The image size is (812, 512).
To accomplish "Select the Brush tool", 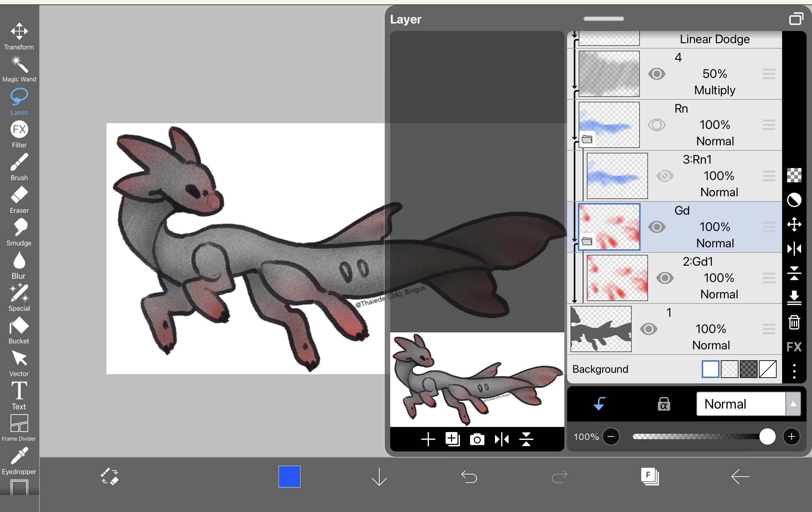I will [x=19, y=167].
